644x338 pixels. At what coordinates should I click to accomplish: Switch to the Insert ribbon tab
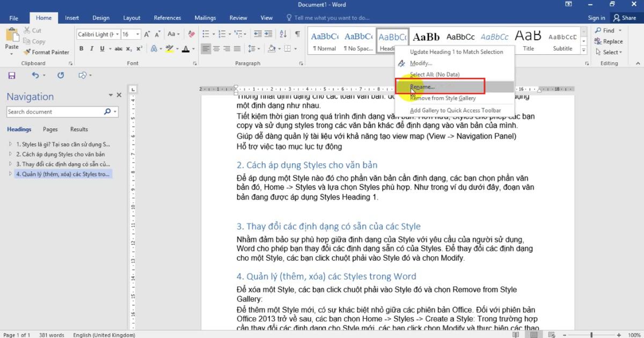pyautogui.click(x=72, y=17)
